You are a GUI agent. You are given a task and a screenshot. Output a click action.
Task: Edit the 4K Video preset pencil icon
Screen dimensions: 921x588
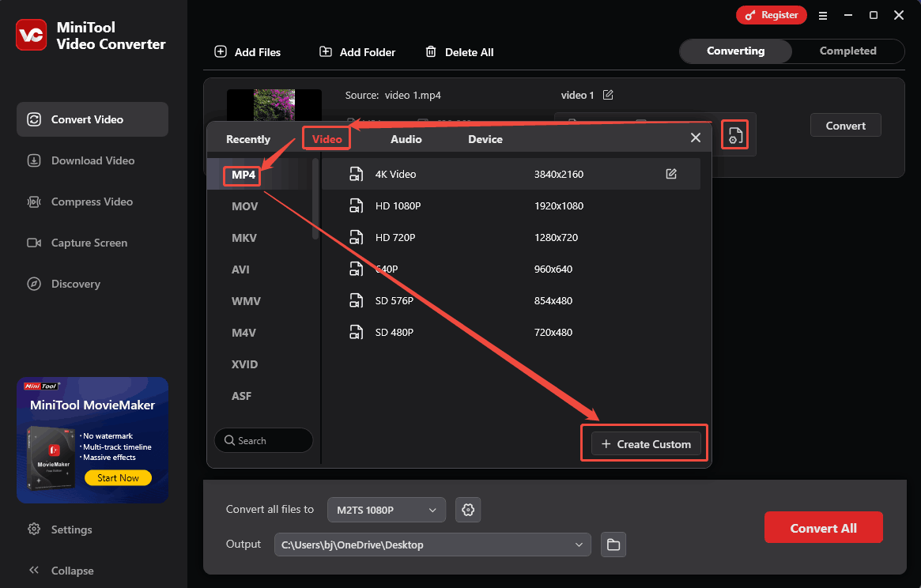[670, 174]
